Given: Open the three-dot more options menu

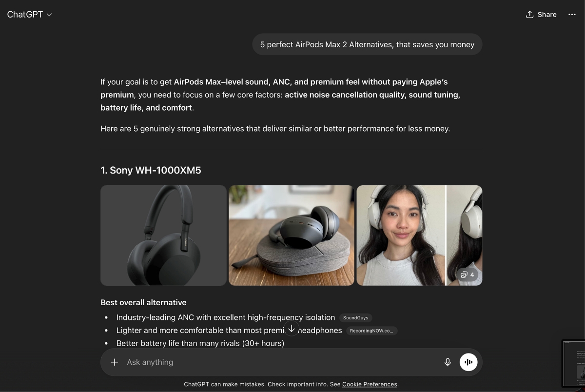Looking at the screenshot, I should (x=572, y=15).
